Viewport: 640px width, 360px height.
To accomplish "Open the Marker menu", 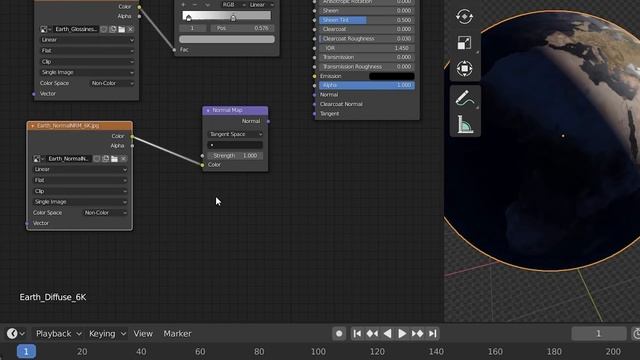I will [177, 333].
